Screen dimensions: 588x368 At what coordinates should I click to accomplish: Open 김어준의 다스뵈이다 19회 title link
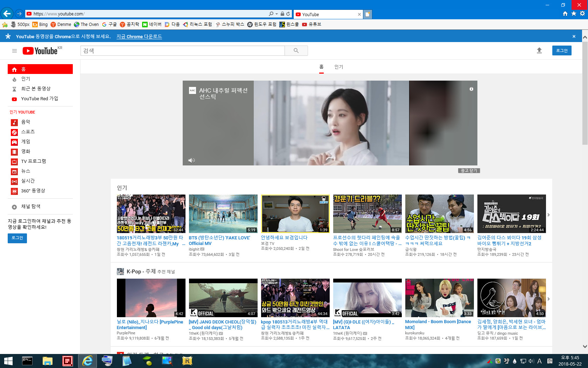pos(509,240)
